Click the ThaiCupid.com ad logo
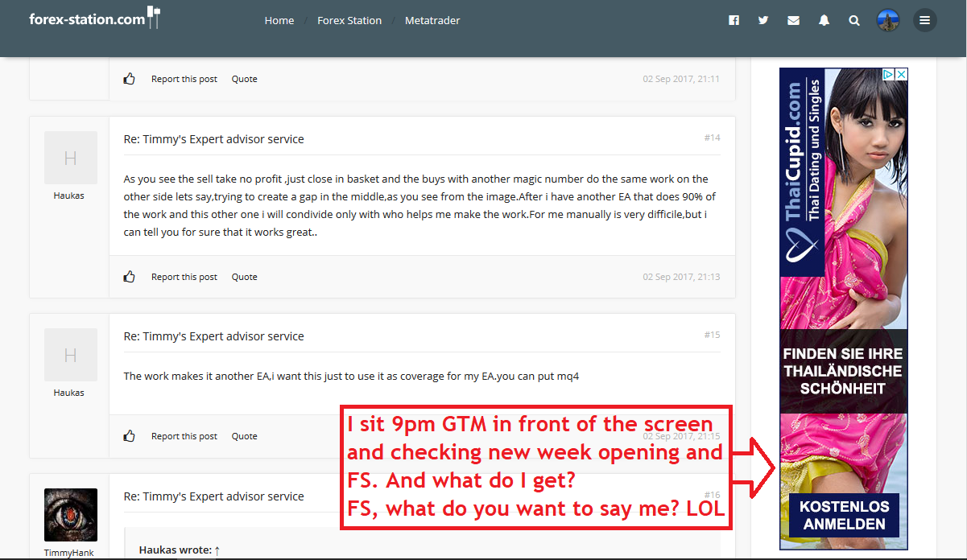This screenshot has width=967, height=560. click(x=802, y=174)
